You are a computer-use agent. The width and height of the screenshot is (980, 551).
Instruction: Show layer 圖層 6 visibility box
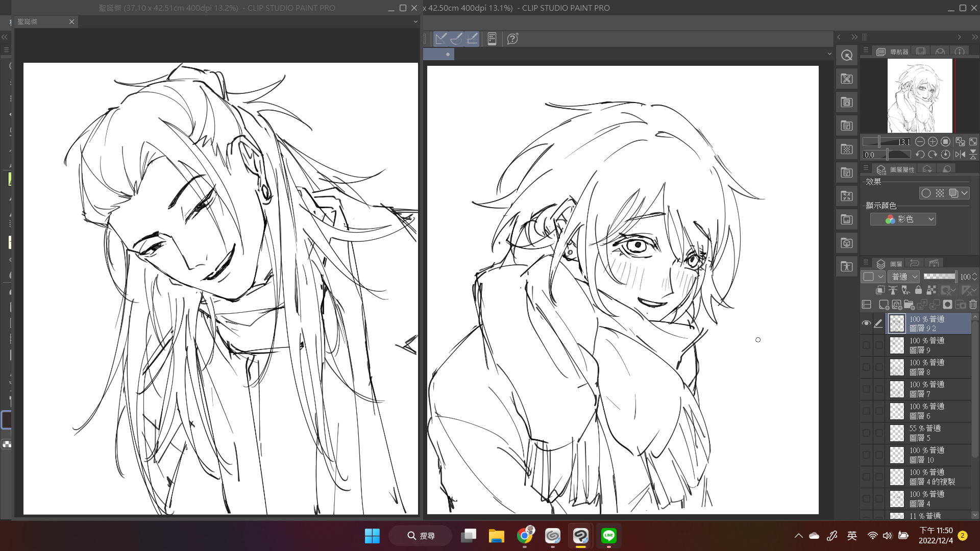(866, 411)
